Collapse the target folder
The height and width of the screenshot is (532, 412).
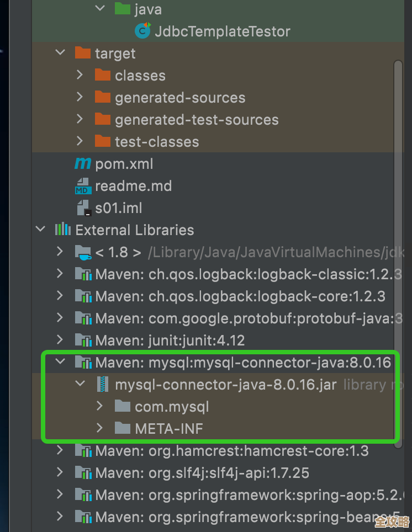pos(60,53)
